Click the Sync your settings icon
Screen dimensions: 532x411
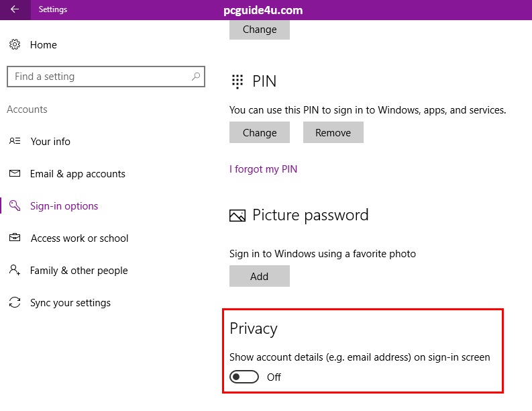click(x=15, y=303)
